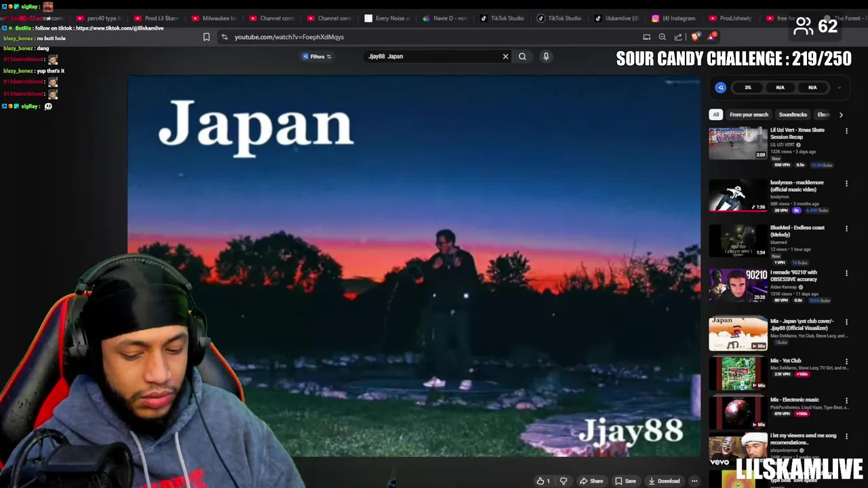The image size is (868, 488).
Task: Open options for 90210 remake video
Action: click(846, 273)
